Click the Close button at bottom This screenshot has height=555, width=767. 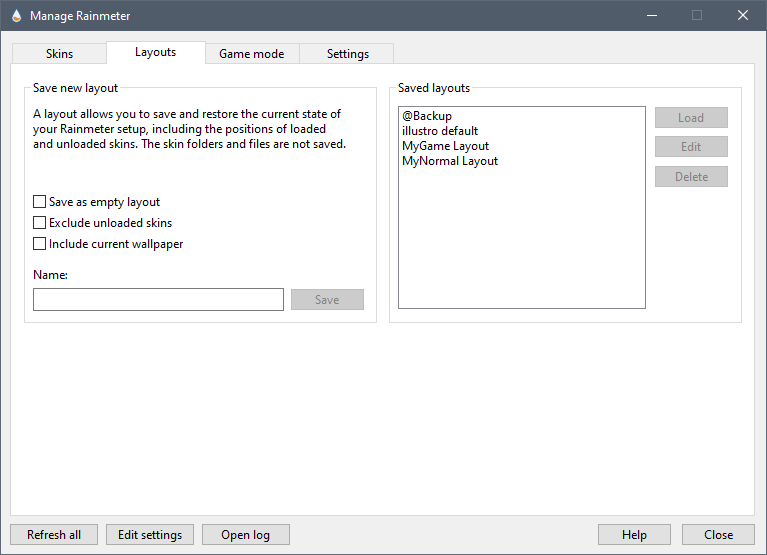coord(718,534)
